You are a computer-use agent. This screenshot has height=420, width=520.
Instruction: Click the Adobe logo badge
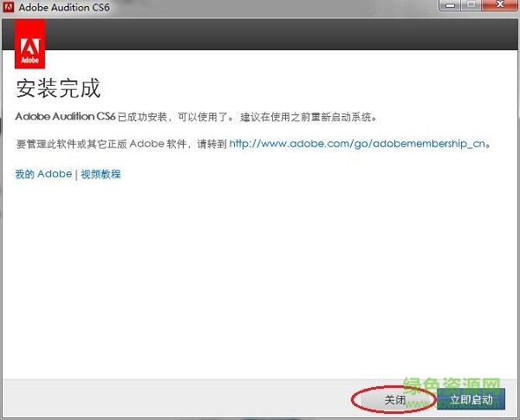pos(29,44)
